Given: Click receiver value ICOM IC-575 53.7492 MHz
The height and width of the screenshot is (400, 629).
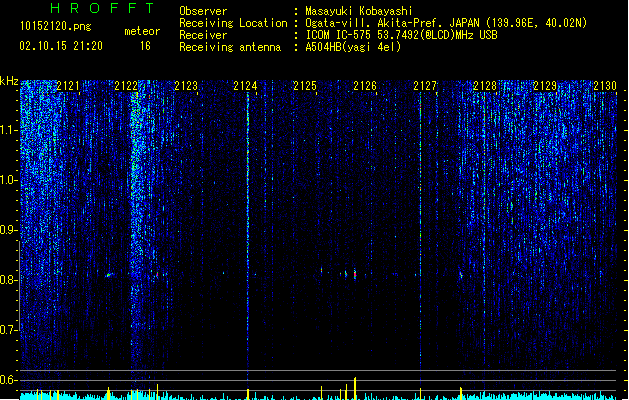Looking at the screenshot, I should (401, 35).
